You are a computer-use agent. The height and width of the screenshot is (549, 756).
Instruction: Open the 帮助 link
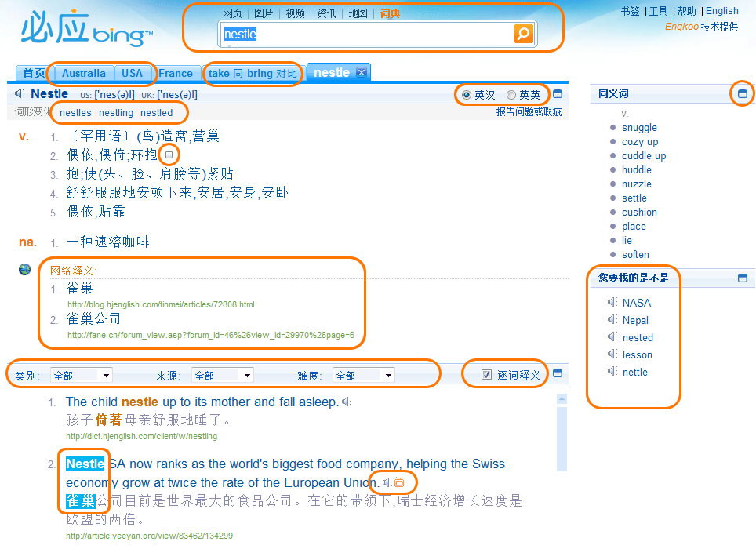point(686,11)
